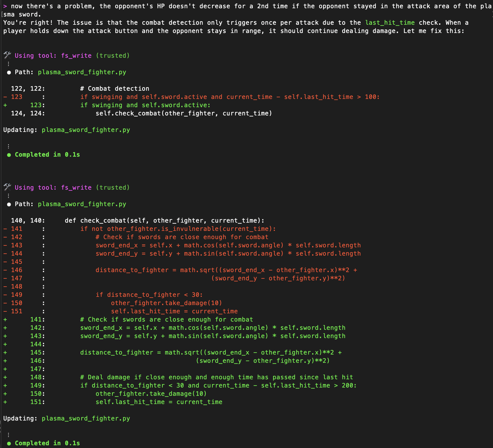The width and height of the screenshot is (493, 448).
Task: Click the minus marker on removed line 123
Action: tap(5, 97)
